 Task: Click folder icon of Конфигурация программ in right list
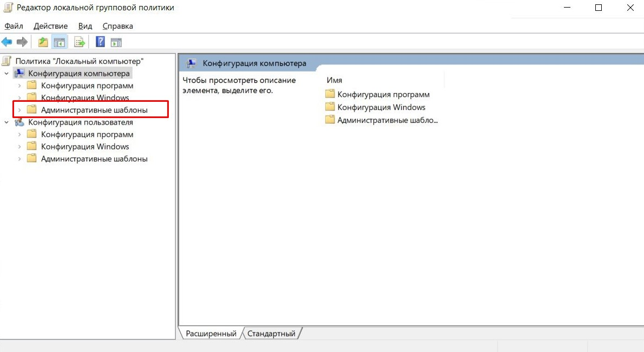(x=330, y=94)
